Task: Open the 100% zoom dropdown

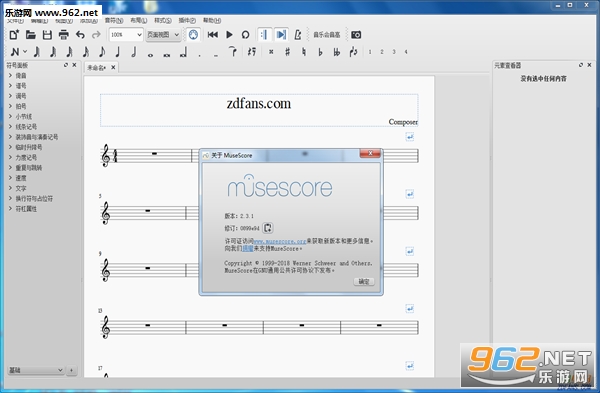Action: [126, 35]
